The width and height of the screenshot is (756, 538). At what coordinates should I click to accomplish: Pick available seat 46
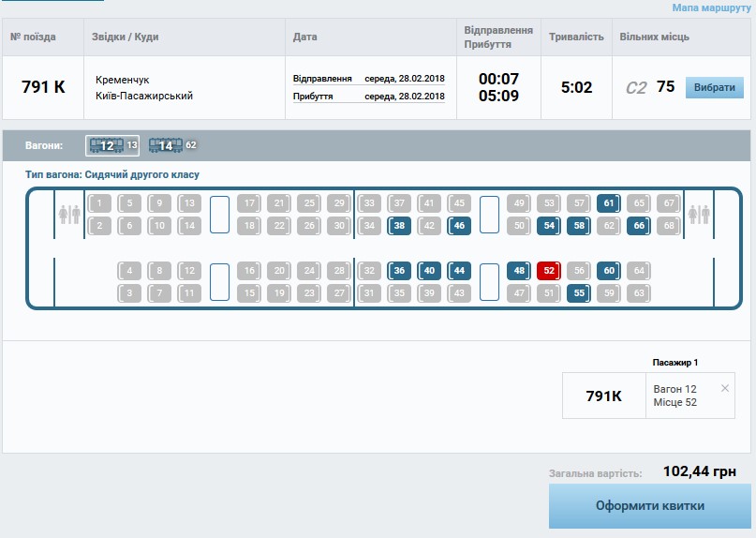tap(459, 226)
